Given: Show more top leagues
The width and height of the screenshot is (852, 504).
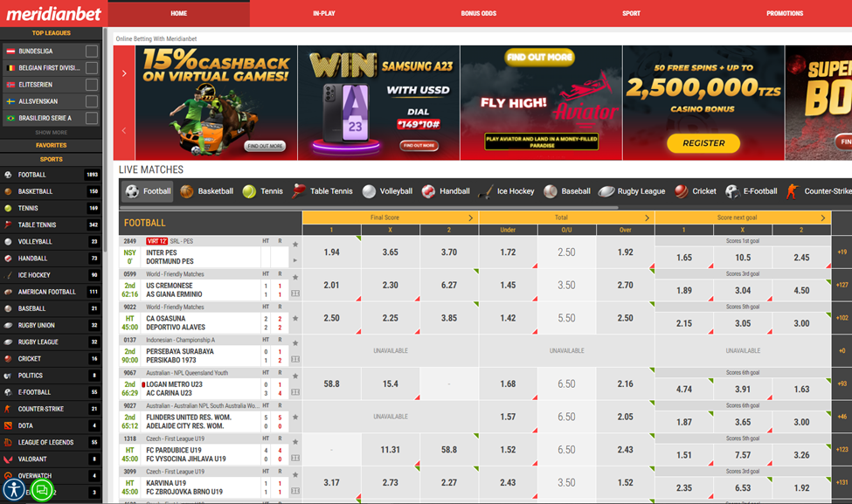Looking at the screenshot, I should (x=51, y=133).
